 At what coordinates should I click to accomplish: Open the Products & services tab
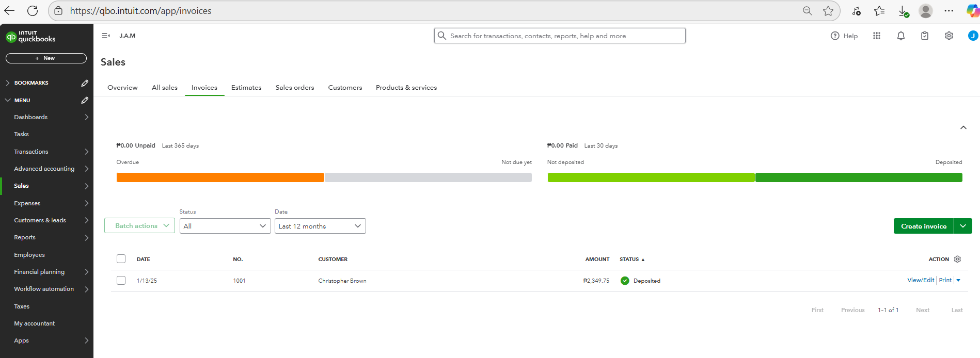406,88
